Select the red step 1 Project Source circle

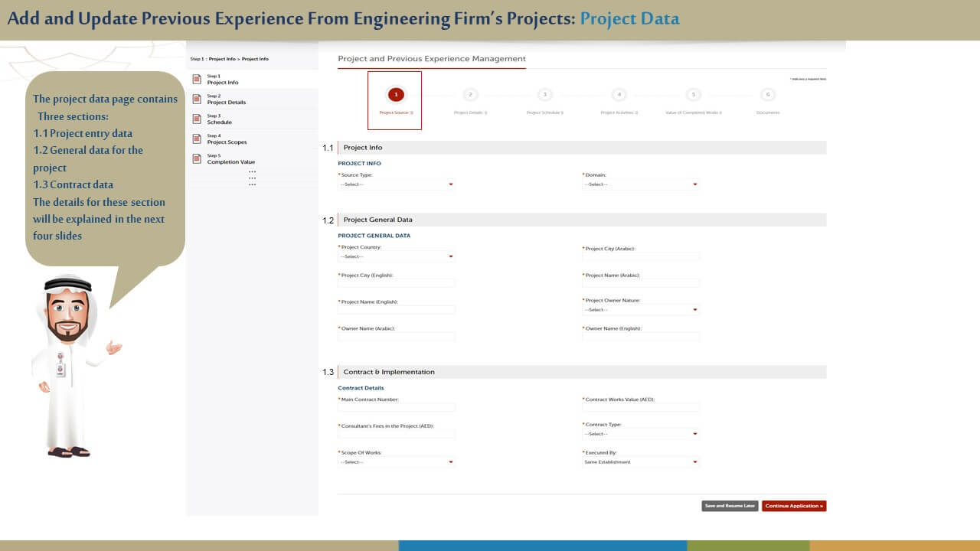point(396,95)
